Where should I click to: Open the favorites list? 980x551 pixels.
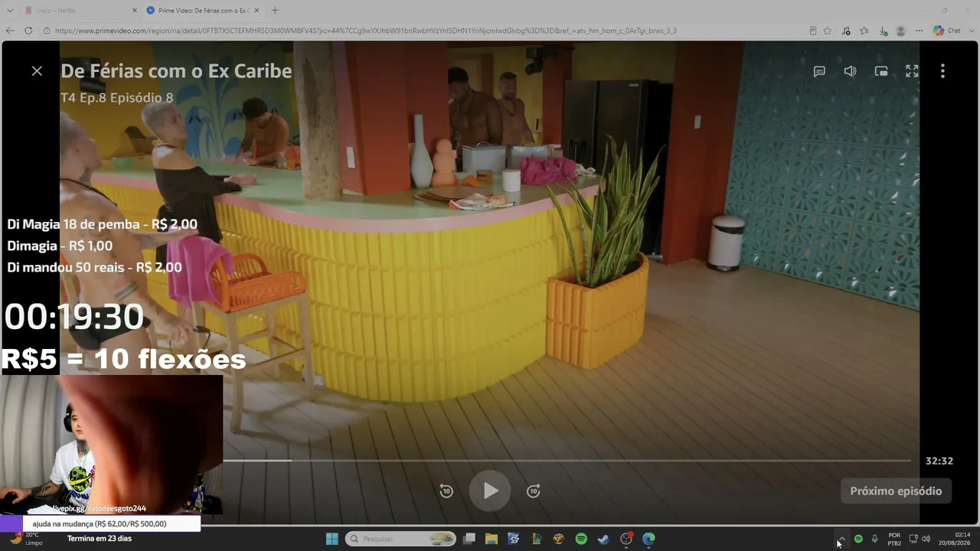[864, 31]
